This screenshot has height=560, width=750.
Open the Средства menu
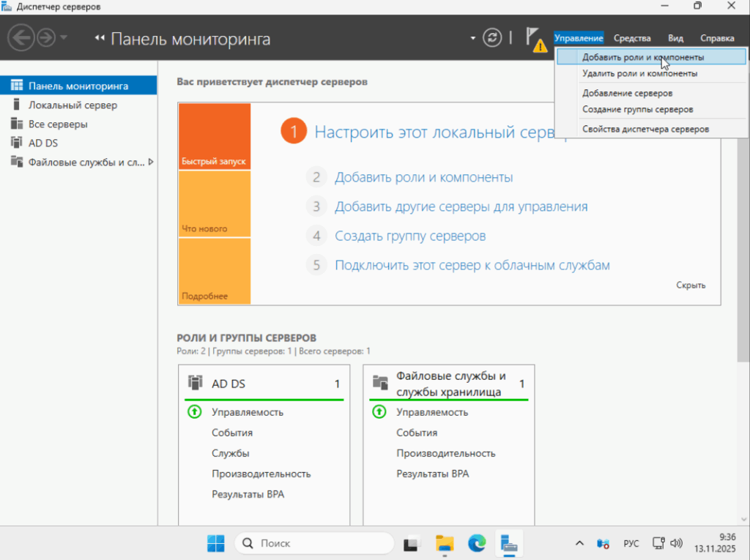click(x=632, y=38)
